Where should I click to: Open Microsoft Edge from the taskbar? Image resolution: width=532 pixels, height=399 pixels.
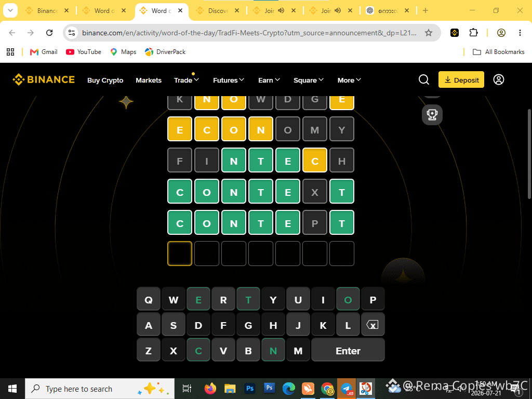click(x=289, y=389)
